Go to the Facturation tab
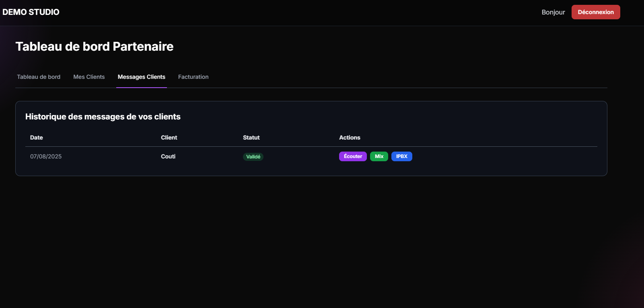The image size is (644, 308). [x=193, y=77]
